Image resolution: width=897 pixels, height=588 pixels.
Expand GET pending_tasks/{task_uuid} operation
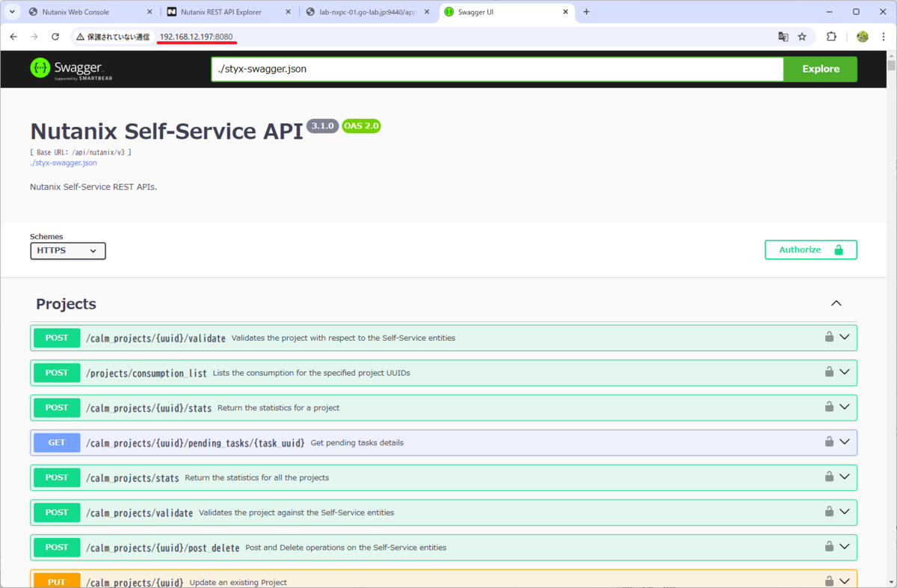point(845,442)
